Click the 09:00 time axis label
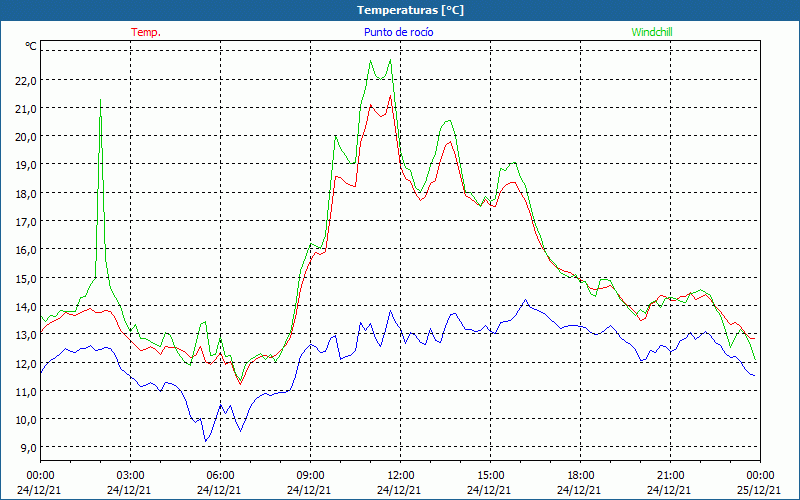800x500 pixels. point(310,476)
